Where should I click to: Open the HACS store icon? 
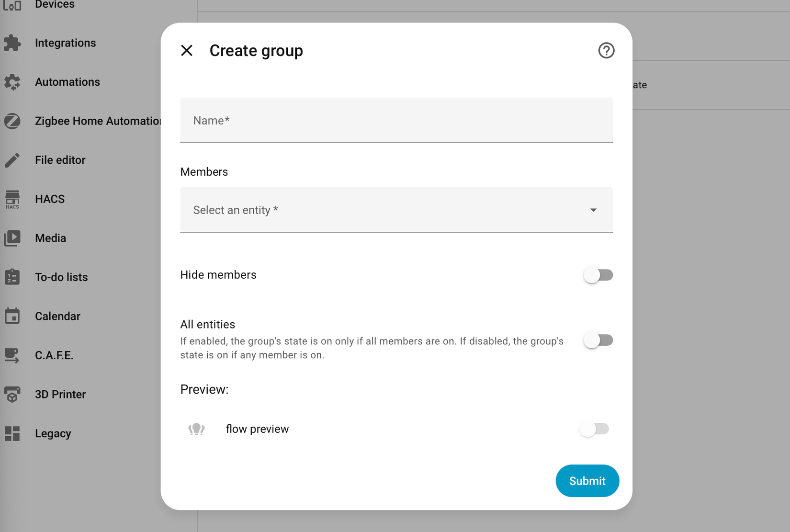point(13,199)
